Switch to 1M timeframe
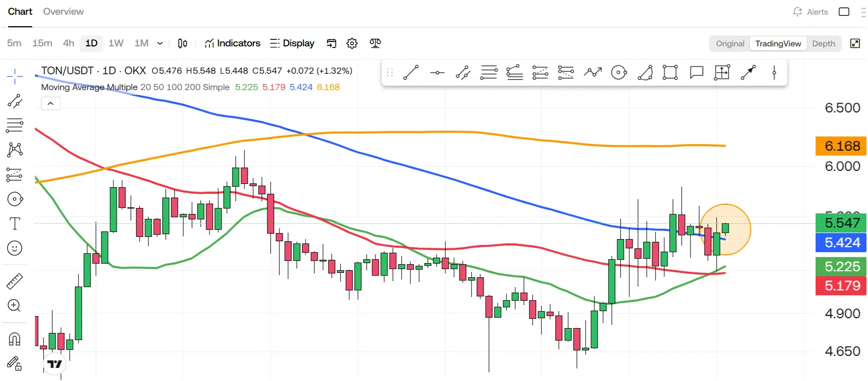Image resolution: width=868 pixels, height=381 pixels. tap(141, 43)
